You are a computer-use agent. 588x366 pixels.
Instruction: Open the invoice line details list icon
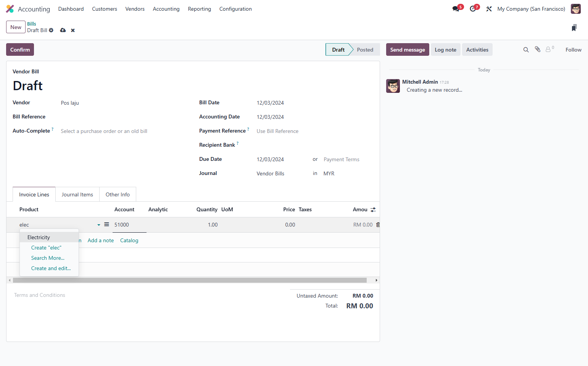106,225
